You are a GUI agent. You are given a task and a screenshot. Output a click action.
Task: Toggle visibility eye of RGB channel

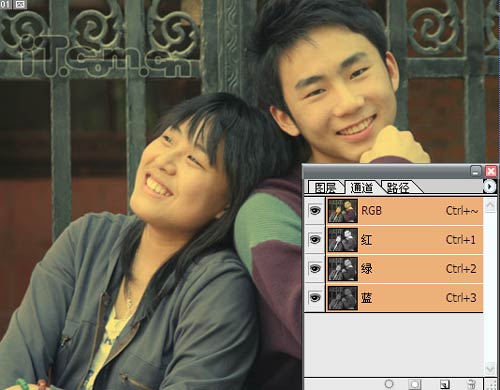315,211
